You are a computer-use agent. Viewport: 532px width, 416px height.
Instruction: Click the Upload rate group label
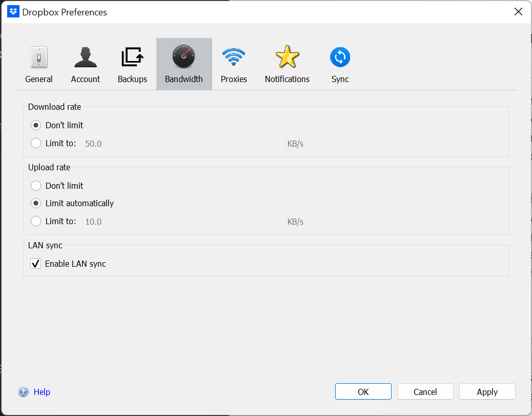pyautogui.click(x=49, y=167)
